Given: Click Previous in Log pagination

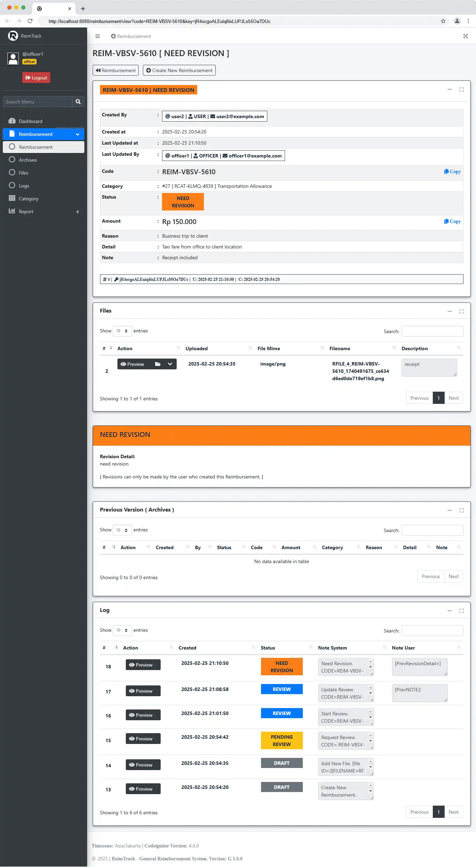Looking at the screenshot, I should (419, 812).
